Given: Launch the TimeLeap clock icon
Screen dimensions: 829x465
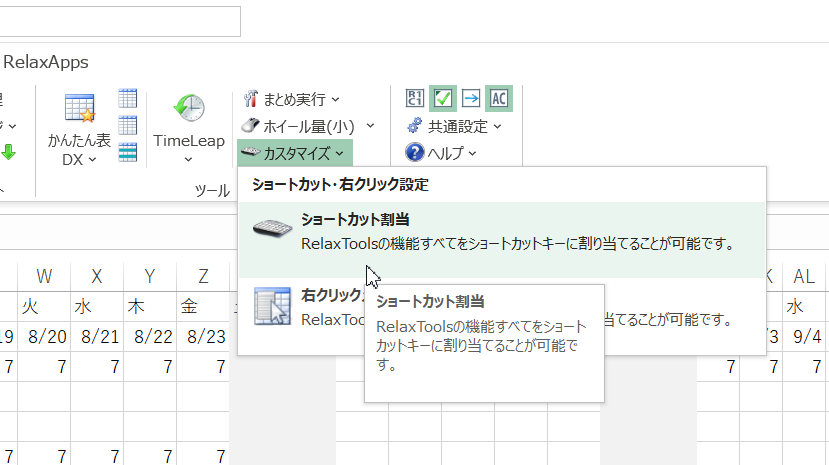Looking at the screenshot, I should 189,108.
